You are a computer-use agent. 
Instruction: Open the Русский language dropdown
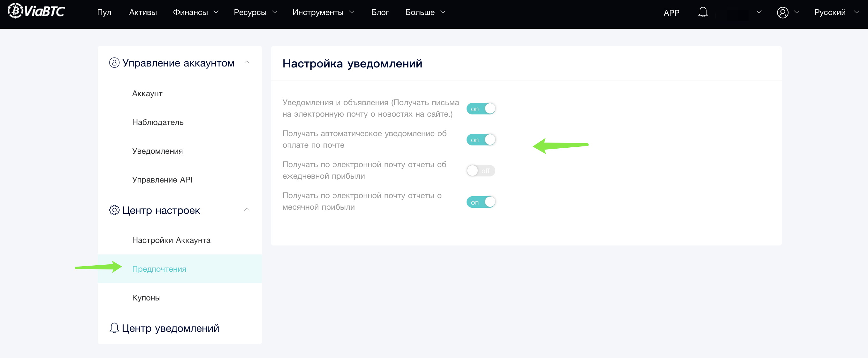pyautogui.click(x=836, y=12)
